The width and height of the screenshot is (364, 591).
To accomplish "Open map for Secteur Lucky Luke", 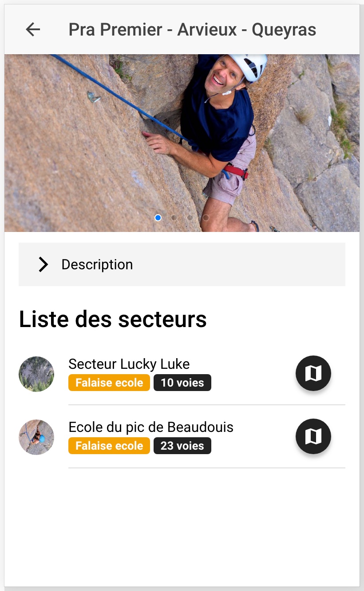I will [x=313, y=373].
